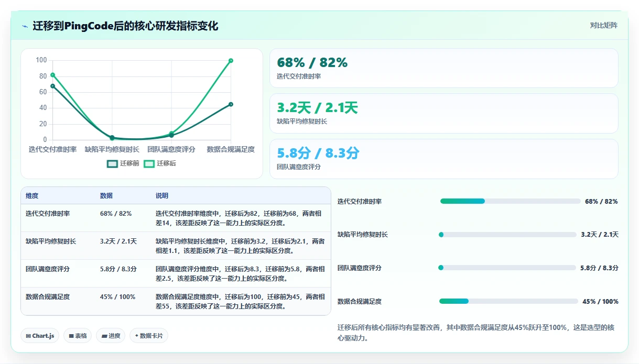The image size is (639, 364).
Task: Toggle the 迁移前 legend color box
Action: click(x=112, y=163)
